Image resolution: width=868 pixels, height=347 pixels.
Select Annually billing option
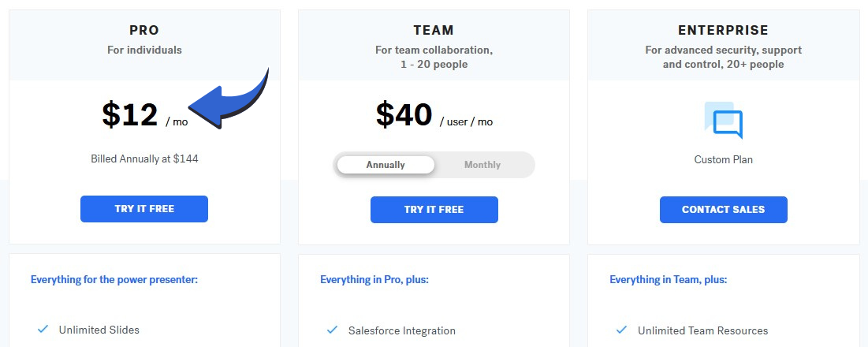pos(386,165)
